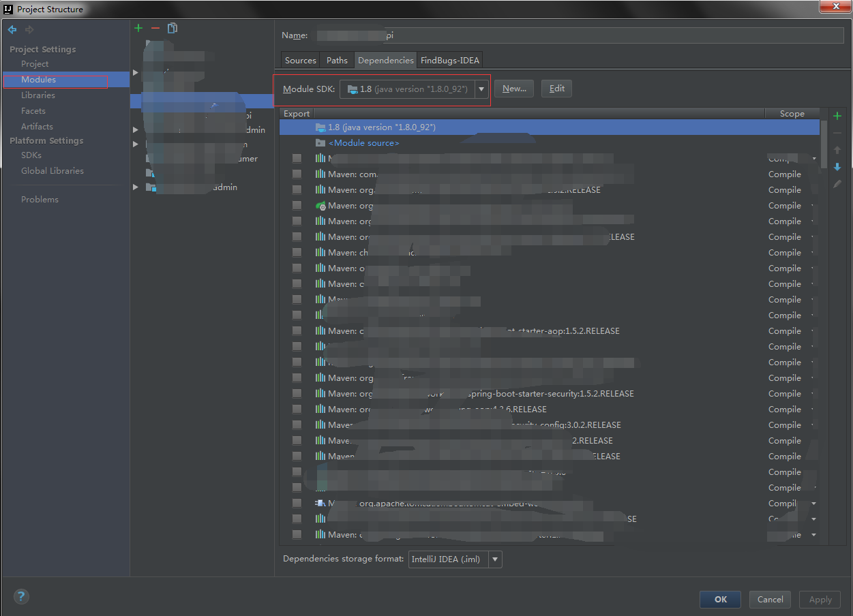Check export box for config:3.0.2.RELEASE dependency
This screenshot has width=853, height=616.
coord(297,425)
